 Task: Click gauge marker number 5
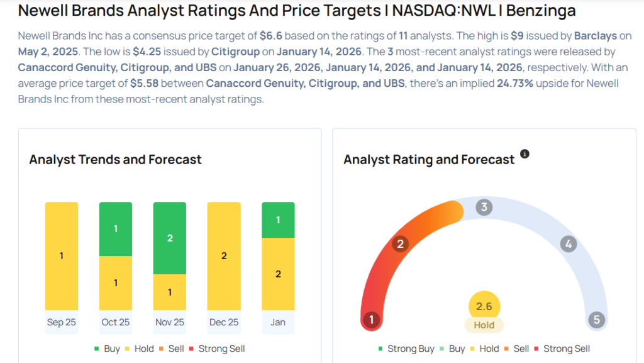pos(597,320)
